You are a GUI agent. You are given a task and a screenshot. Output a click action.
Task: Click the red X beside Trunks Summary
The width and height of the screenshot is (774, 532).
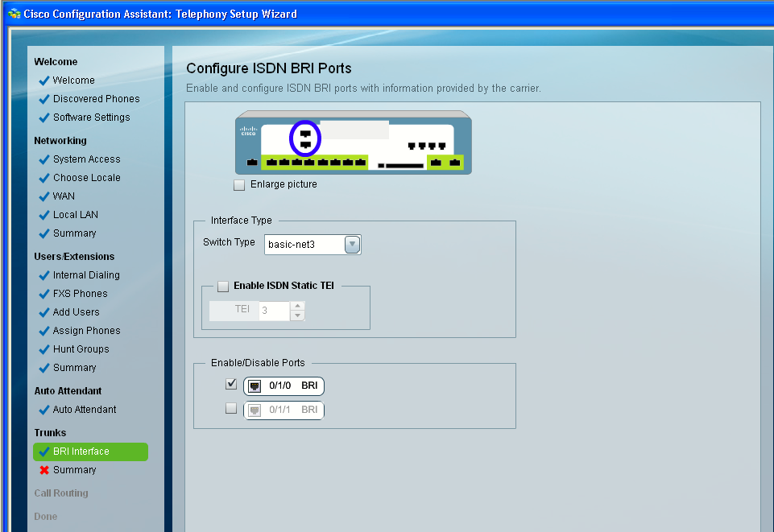pyautogui.click(x=44, y=470)
